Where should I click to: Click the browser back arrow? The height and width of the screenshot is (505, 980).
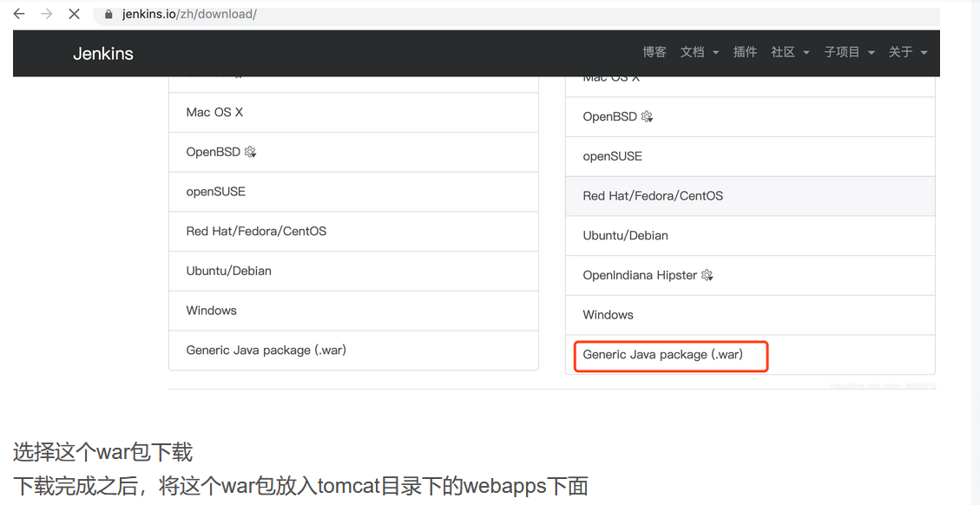click(19, 14)
